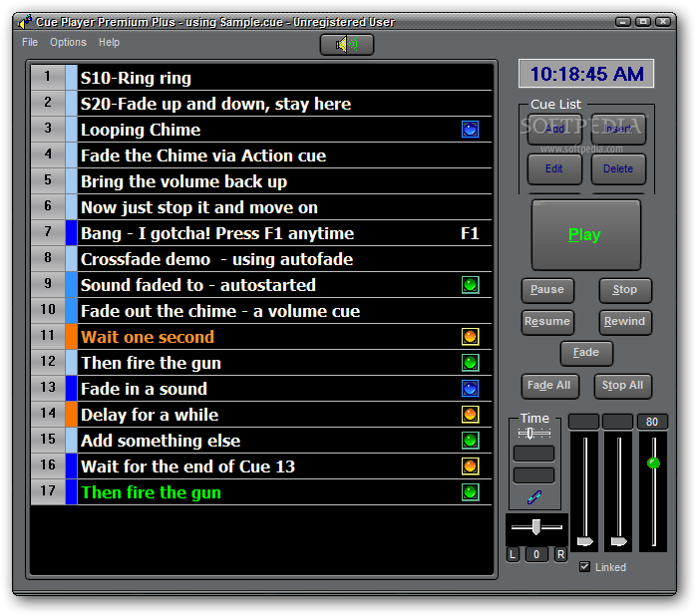
Task: Click blue status orb on Looping Chime row
Action: 470,130
